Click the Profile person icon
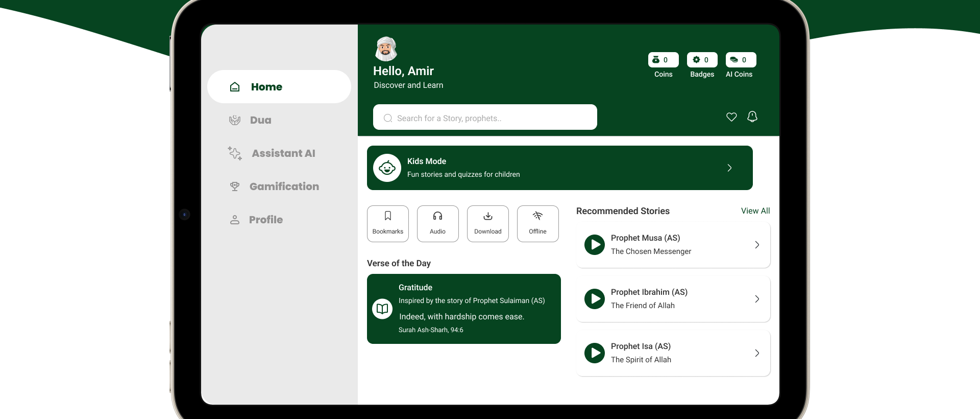The image size is (980, 419). click(235, 220)
